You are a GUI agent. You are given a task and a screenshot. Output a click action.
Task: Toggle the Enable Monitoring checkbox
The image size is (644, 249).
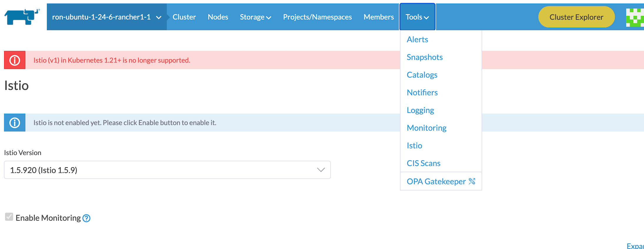click(9, 217)
